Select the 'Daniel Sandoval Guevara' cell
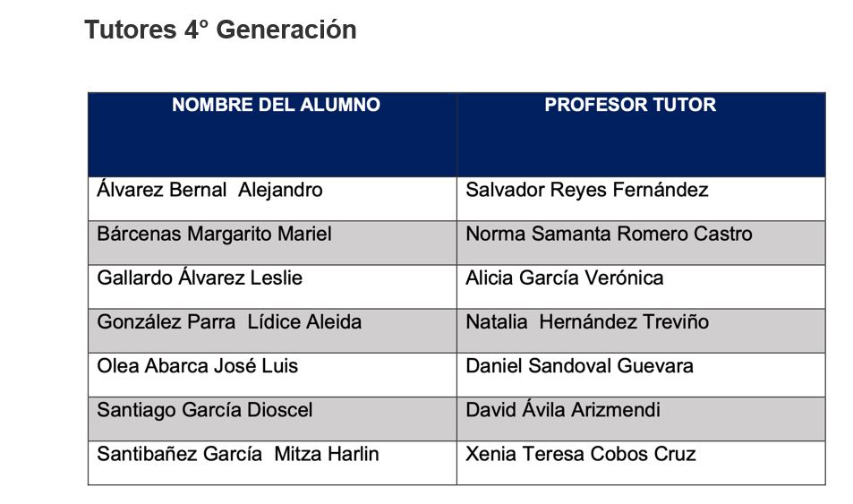Screen dimensions: 853x504 tap(579, 365)
